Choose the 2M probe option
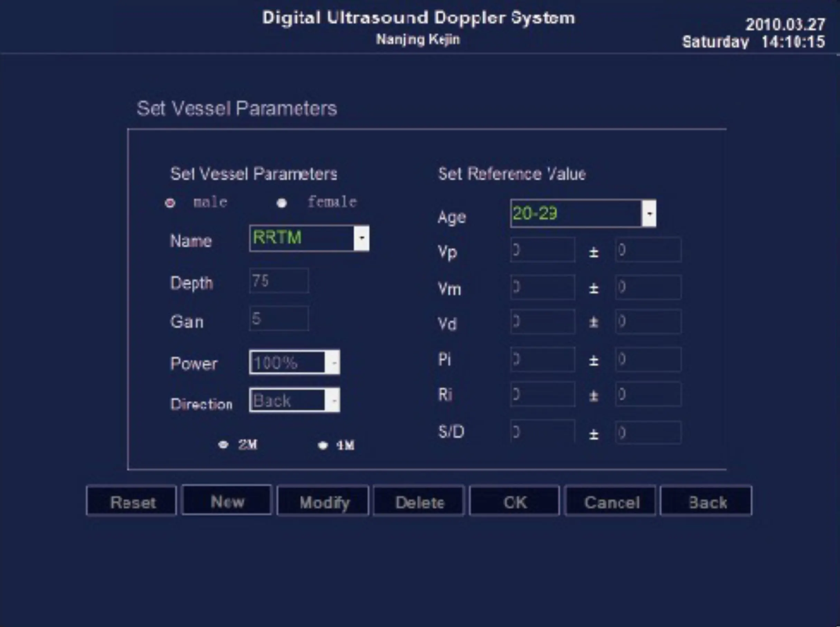Image resolution: width=840 pixels, height=627 pixels. pos(223,444)
